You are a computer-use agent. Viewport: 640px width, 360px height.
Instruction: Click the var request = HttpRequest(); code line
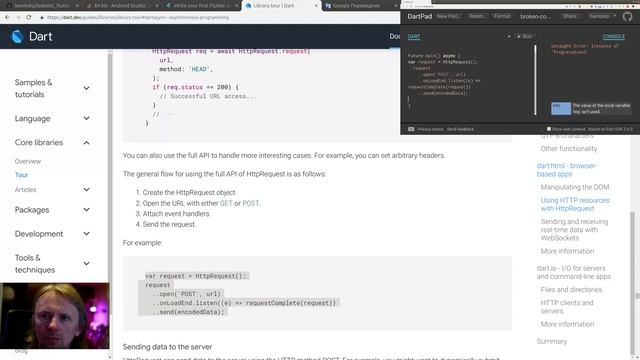coord(196,276)
